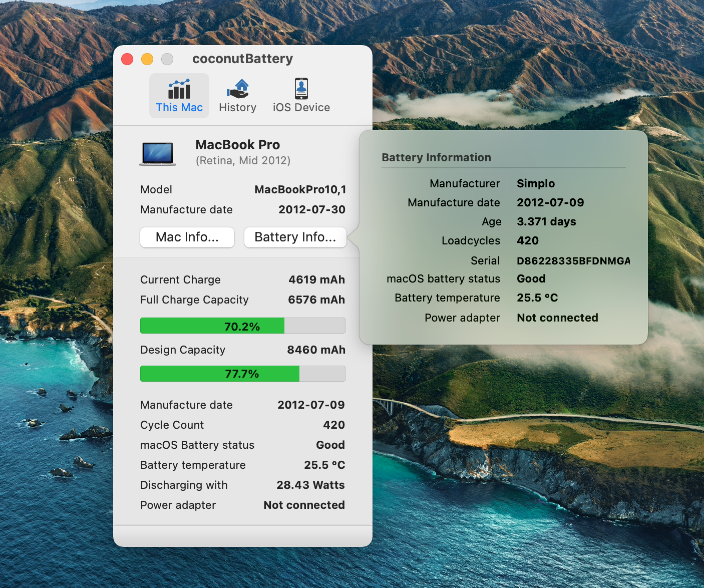Click the gray disabled zoom button

(167, 59)
